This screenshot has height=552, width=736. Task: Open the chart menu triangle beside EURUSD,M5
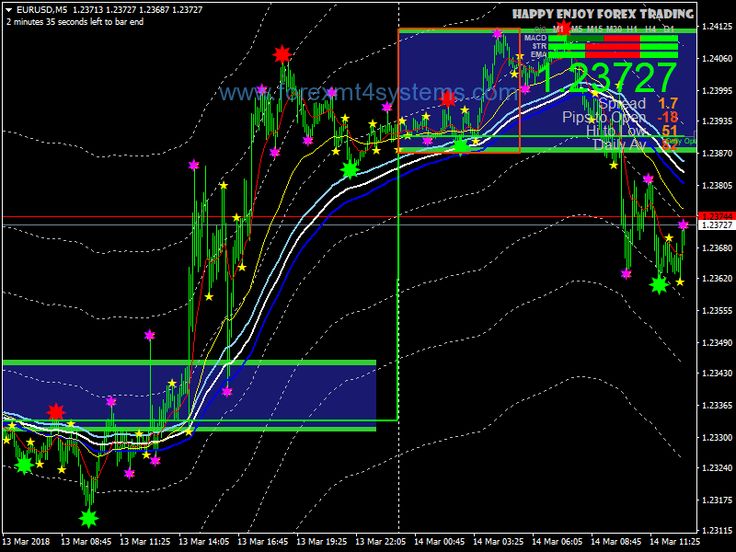point(9,9)
